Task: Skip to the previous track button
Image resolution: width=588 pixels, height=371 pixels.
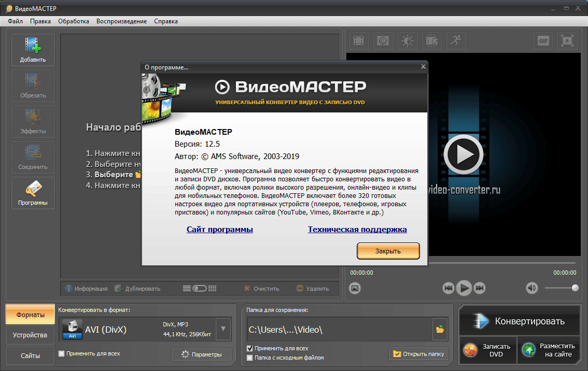Action: point(448,288)
